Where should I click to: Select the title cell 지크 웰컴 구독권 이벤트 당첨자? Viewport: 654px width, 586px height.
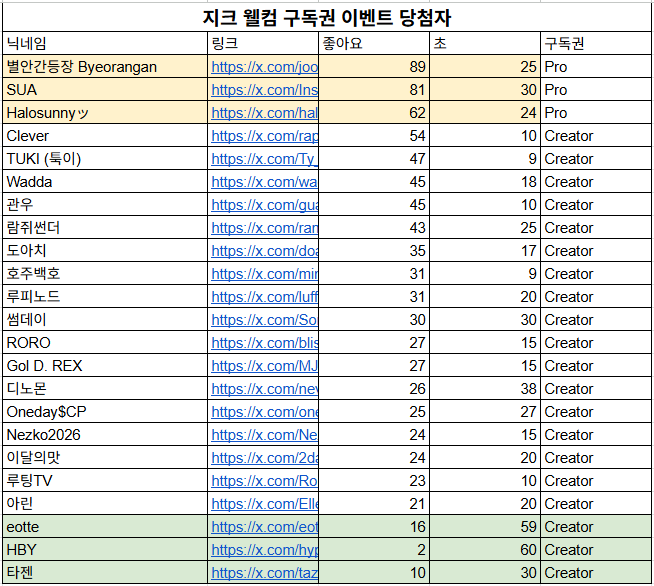click(x=327, y=18)
